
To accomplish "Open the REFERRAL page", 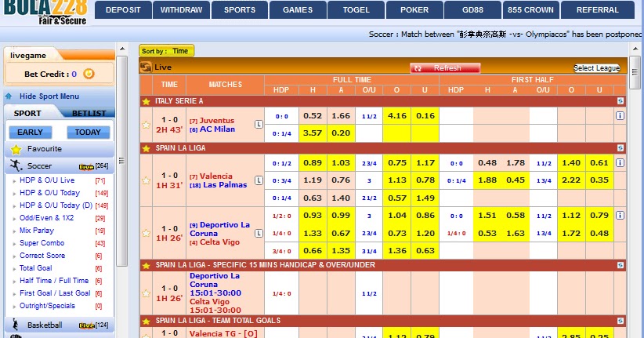I will tap(598, 10).
